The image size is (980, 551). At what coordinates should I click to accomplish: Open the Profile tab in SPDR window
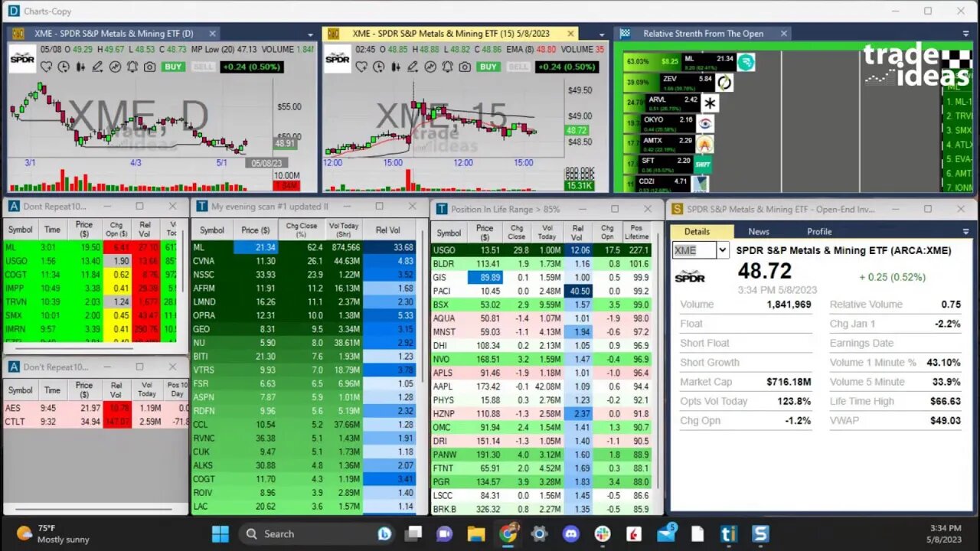click(819, 231)
